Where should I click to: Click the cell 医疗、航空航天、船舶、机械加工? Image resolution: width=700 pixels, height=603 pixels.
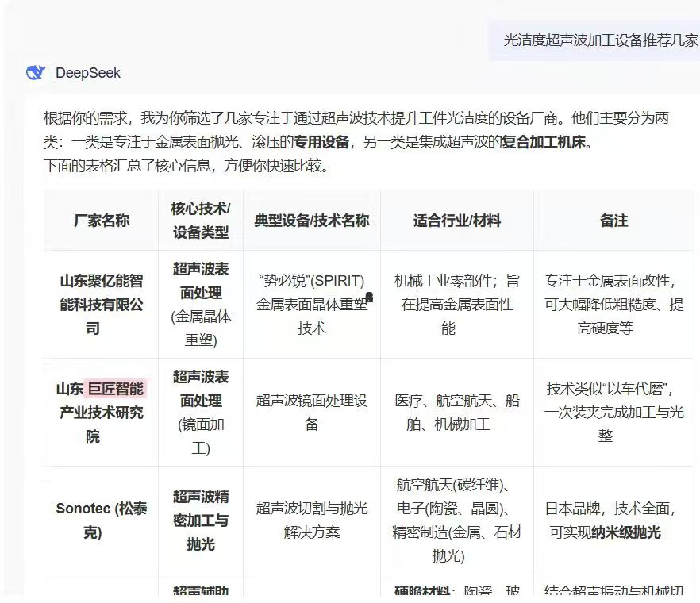(x=456, y=413)
